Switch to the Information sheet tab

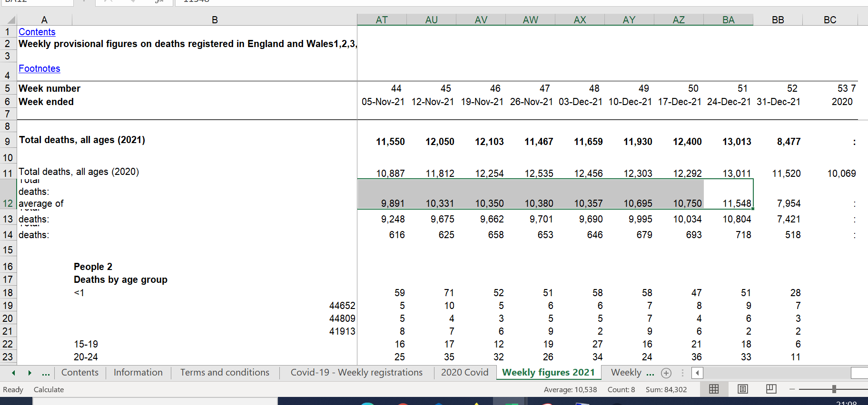click(x=138, y=373)
